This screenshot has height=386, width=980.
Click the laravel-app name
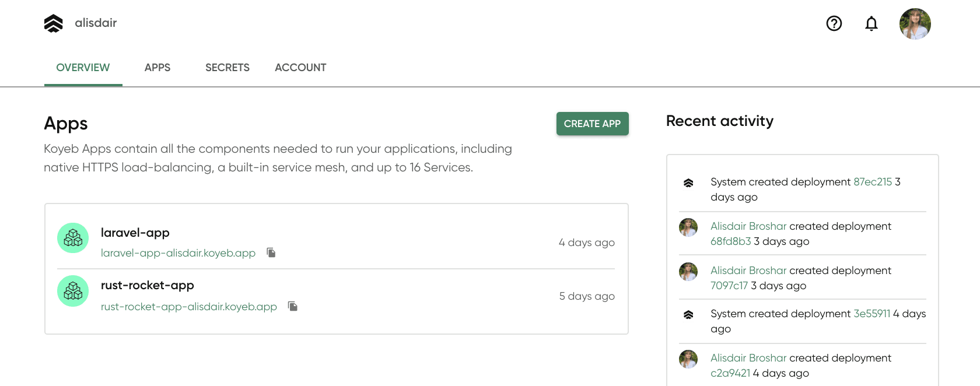(135, 233)
